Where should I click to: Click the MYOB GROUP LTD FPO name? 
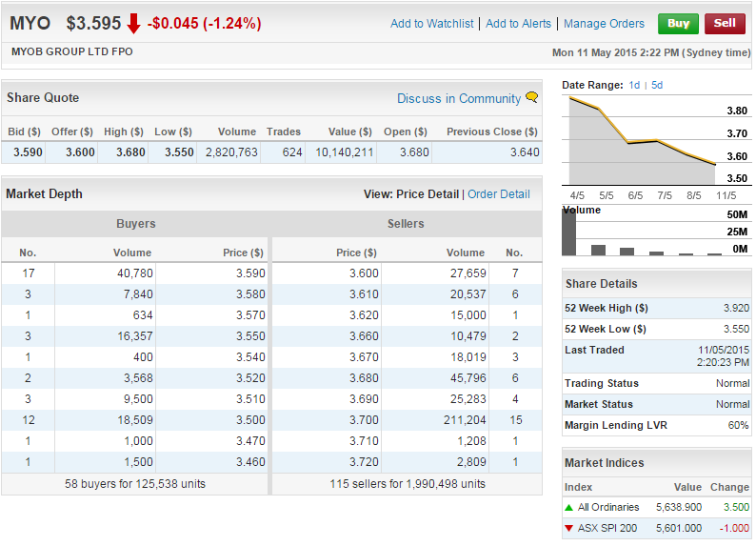(x=71, y=51)
